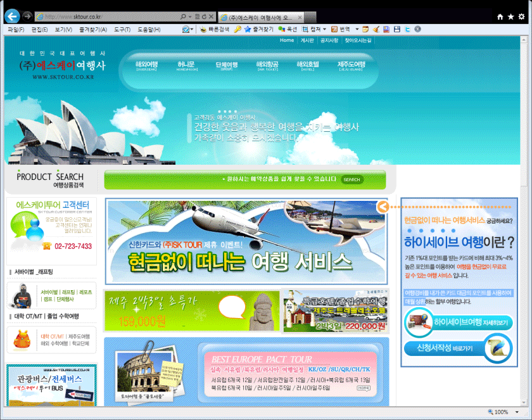This screenshot has width=532, height=420.
Task: Click the 즐겨찾기 star toolbar button
Action: click(259, 30)
